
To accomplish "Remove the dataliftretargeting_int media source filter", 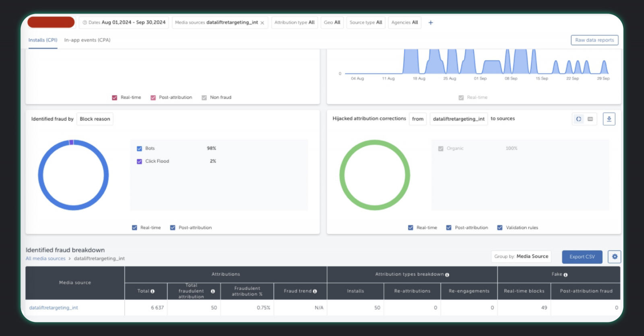I will 262,23.
